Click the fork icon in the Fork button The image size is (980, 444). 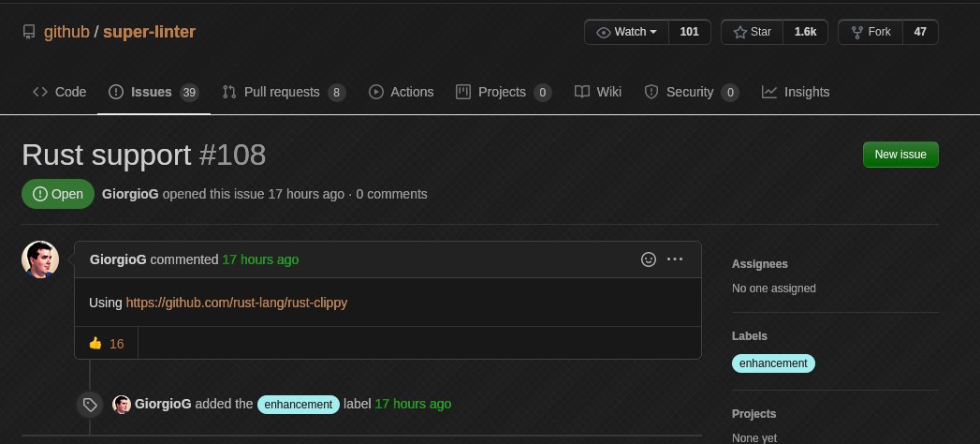pyautogui.click(x=856, y=32)
